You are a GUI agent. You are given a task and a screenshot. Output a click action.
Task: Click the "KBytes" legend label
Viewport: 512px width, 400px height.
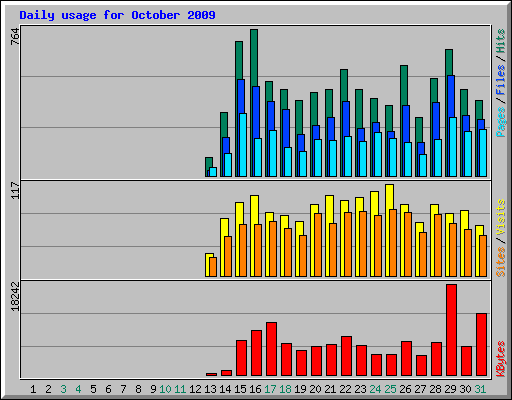501,359
